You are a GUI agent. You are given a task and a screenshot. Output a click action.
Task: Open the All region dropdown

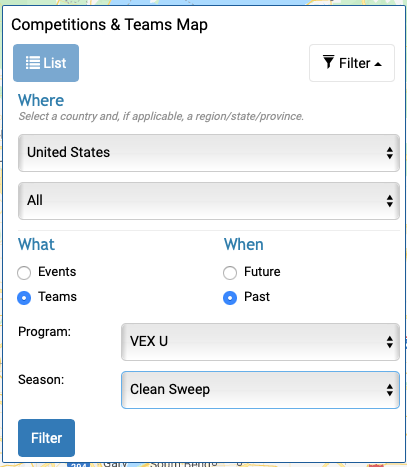pos(209,201)
